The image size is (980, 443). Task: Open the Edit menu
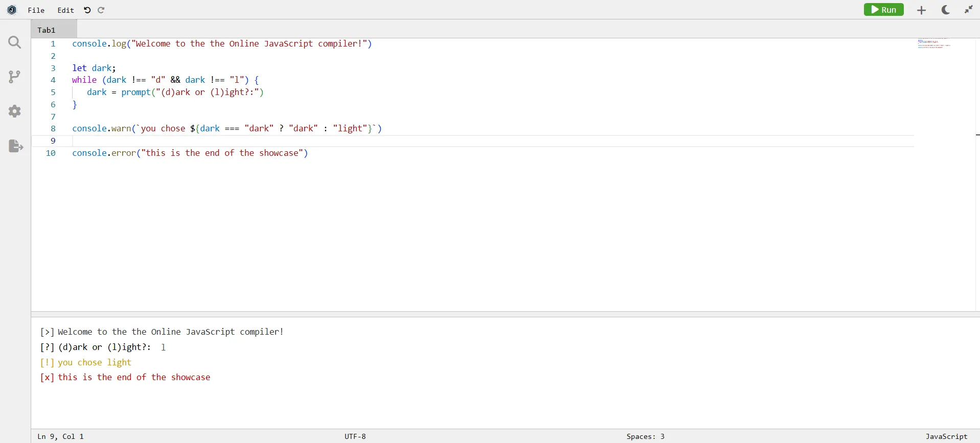click(x=66, y=10)
